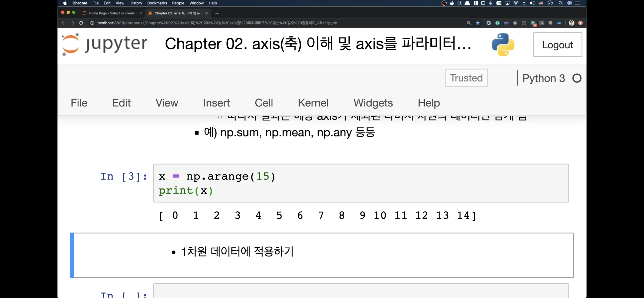Open the People menu in macOS bar
Screen dimensions: 644x298
tap(178, 3)
